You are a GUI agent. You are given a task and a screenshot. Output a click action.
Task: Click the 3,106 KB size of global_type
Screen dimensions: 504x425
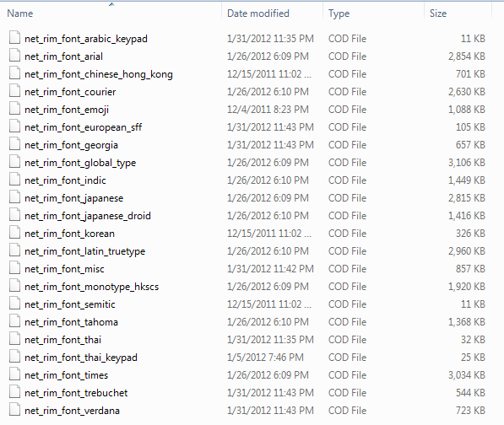467,163
